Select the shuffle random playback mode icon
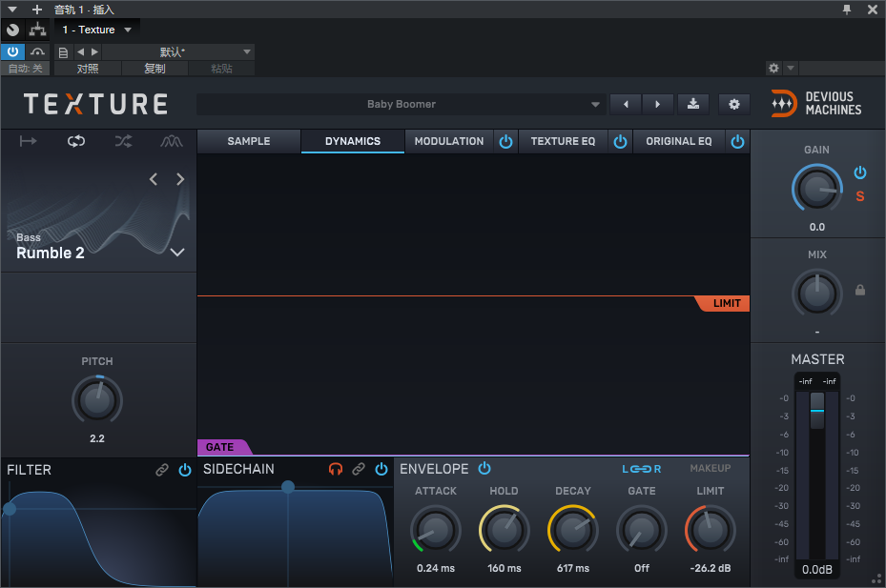Screen dimensions: 886x588 tap(124, 141)
